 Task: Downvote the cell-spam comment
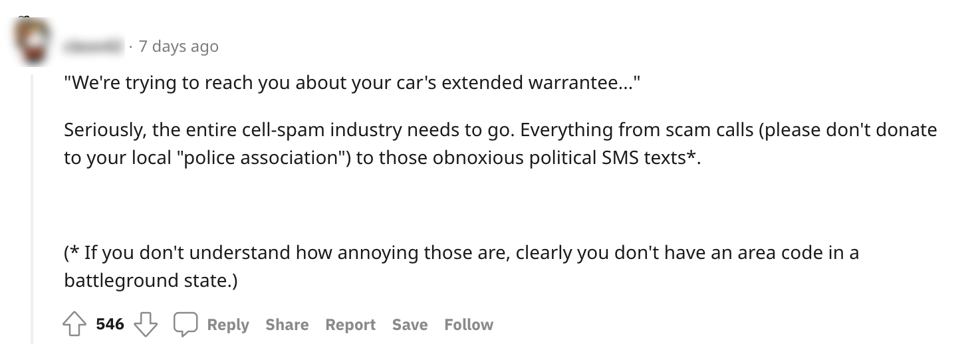146,325
